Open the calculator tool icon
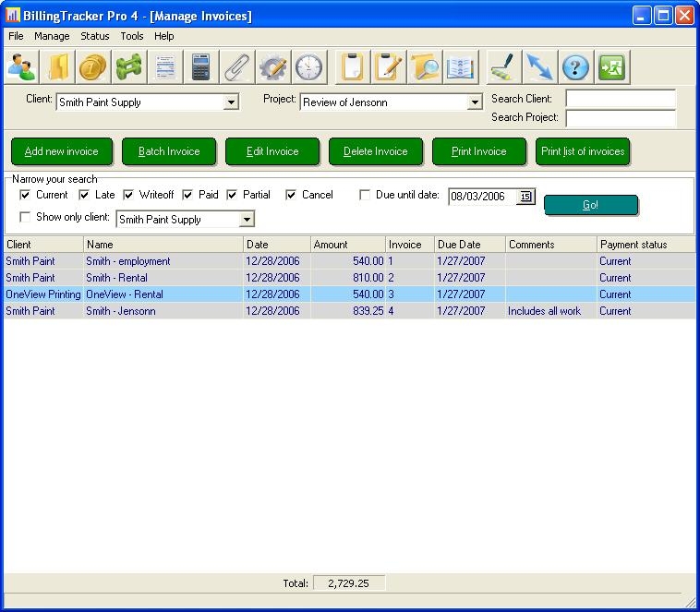The width and height of the screenshot is (700, 612). point(200,67)
